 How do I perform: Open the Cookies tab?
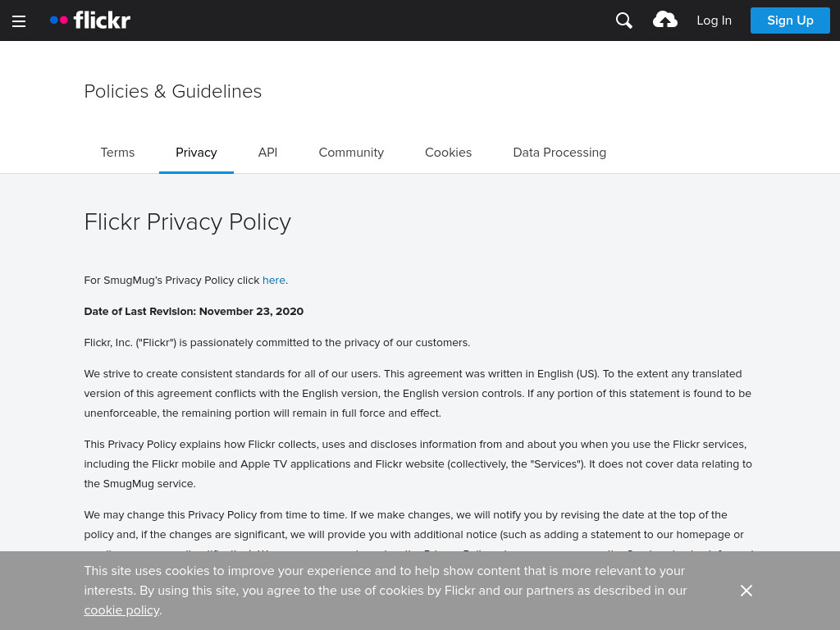click(449, 153)
